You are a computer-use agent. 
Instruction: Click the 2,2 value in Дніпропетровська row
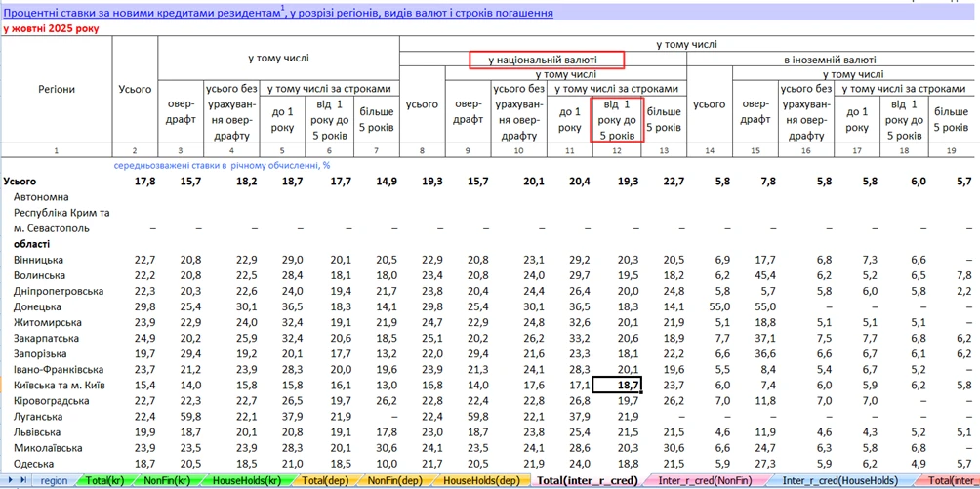coord(963,292)
